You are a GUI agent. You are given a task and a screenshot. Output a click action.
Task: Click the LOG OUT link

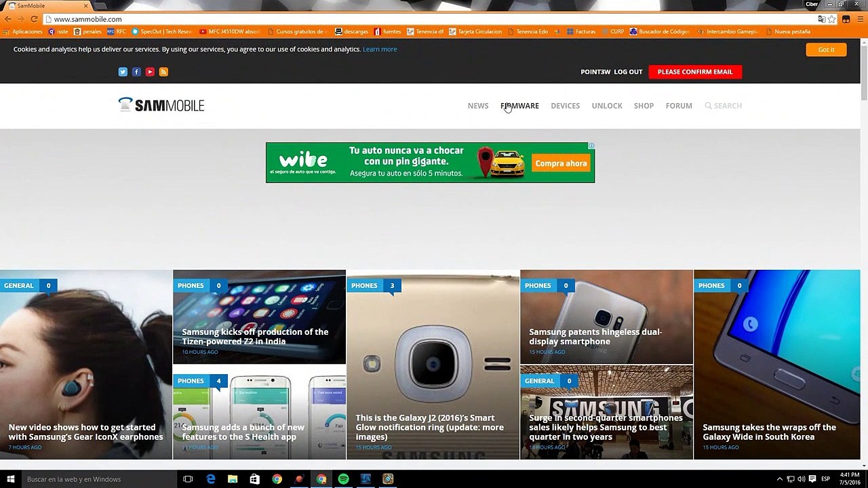coord(628,72)
